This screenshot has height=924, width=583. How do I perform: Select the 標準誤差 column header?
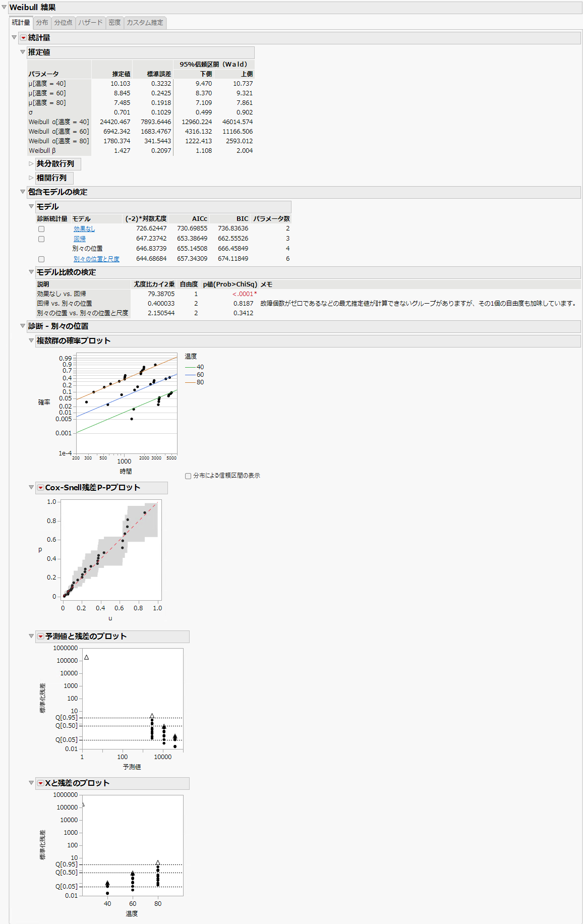[x=159, y=74]
